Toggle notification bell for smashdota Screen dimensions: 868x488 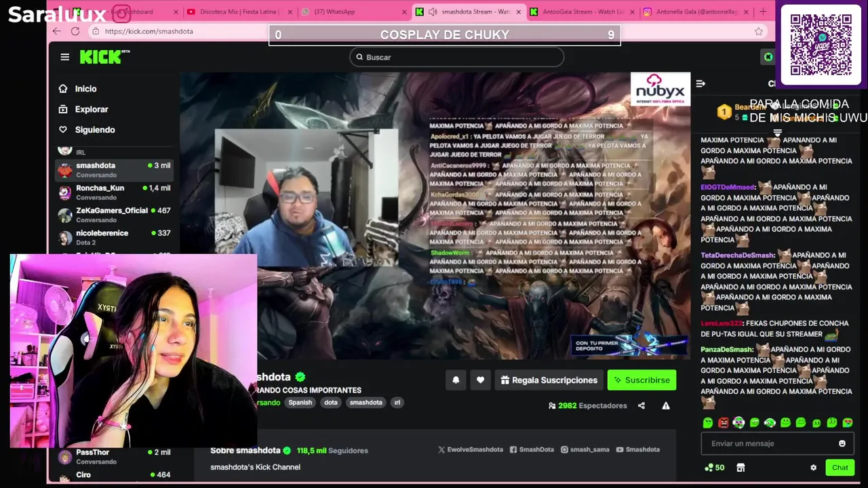click(x=456, y=380)
